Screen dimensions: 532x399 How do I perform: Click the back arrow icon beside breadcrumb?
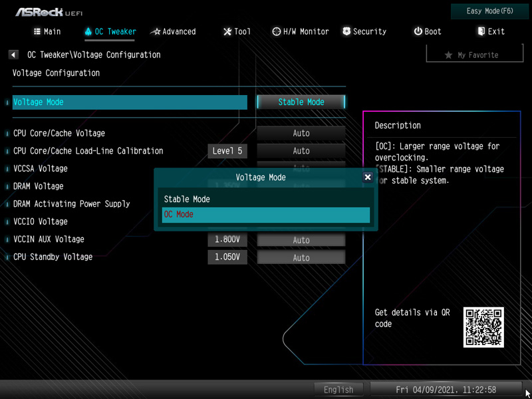13,55
